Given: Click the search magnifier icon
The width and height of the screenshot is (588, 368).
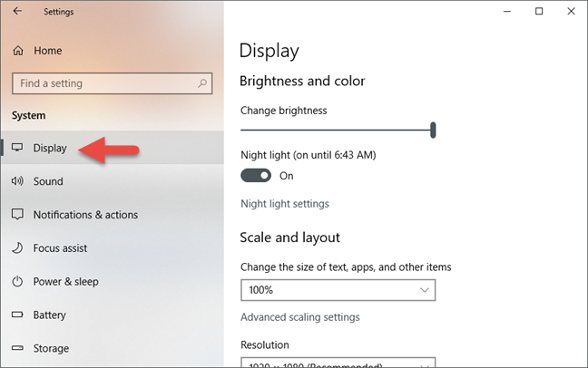Looking at the screenshot, I should 202,83.
